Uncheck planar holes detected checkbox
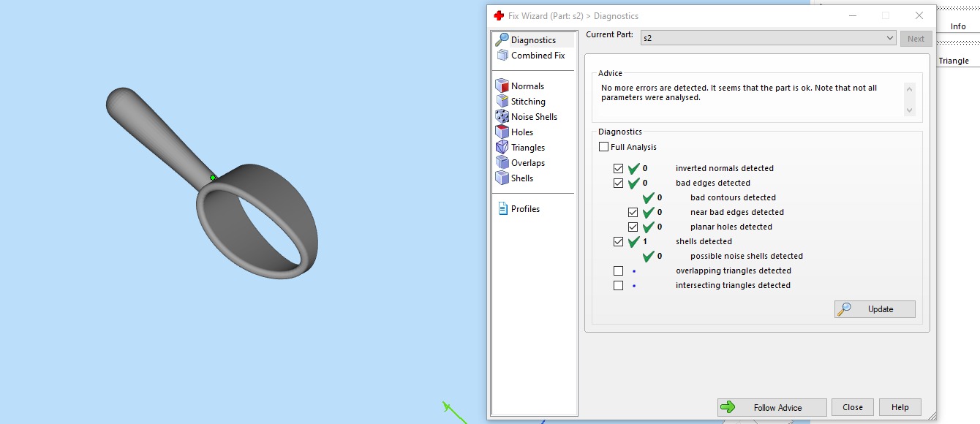 (633, 227)
